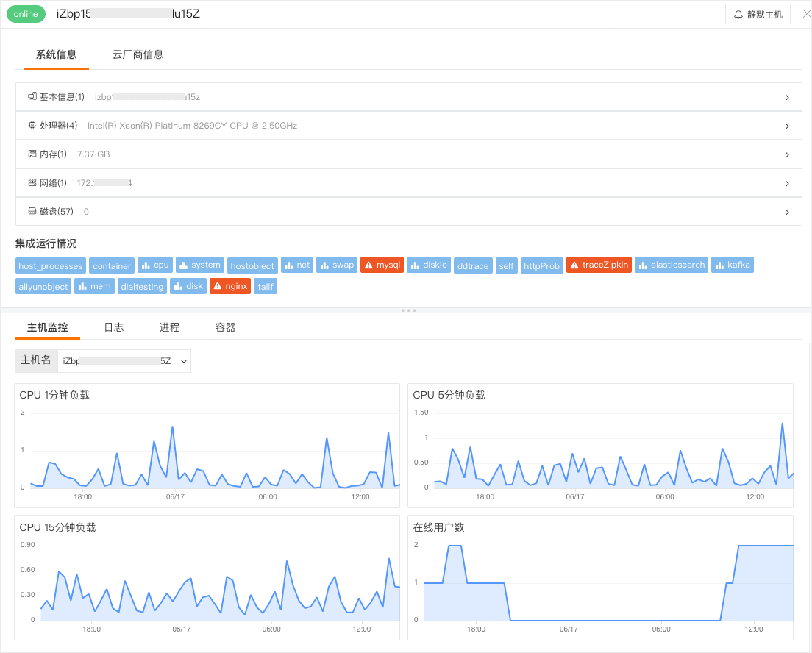Click the warning icon on traceZipkin tag
Viewport: 812px width, 653px height.
574,265
